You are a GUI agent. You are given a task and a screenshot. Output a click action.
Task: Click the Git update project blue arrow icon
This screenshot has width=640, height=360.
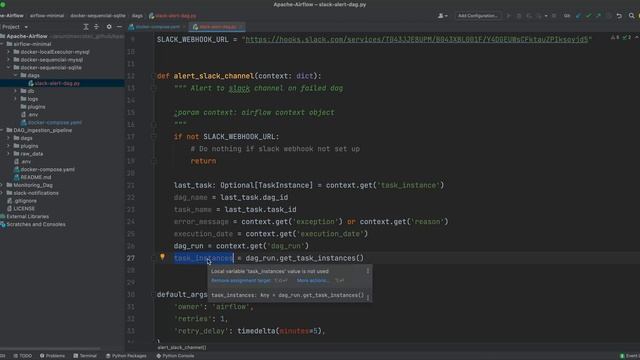(x=578, y=16)
